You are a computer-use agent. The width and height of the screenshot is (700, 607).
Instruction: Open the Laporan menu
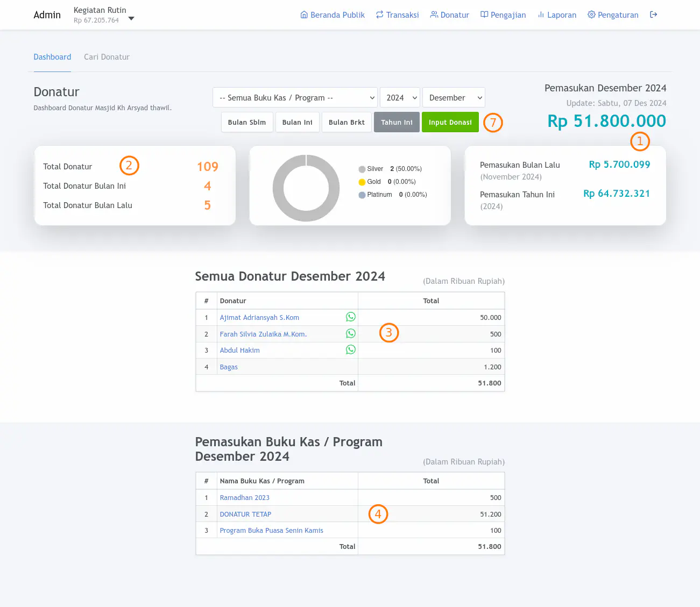click(557, 15)
